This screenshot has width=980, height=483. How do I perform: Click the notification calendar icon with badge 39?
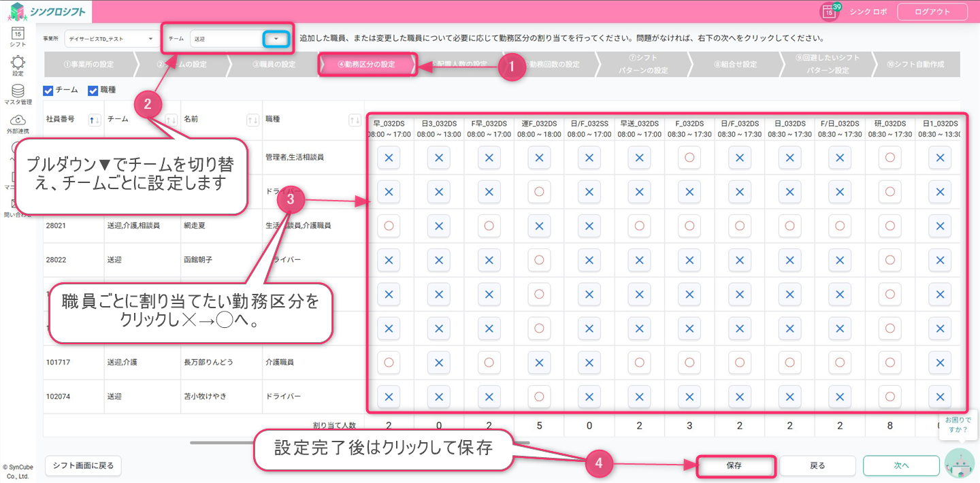[828, 12]
